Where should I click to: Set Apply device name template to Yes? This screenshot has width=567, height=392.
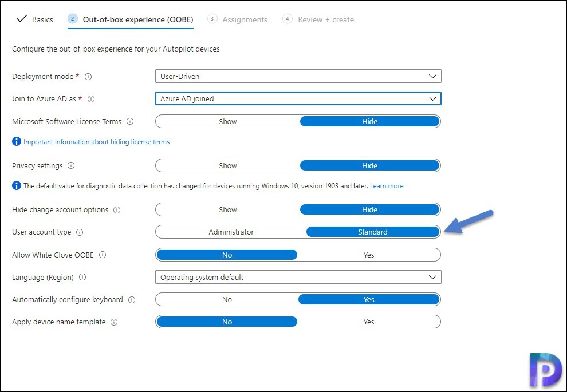tap(369, 322)
